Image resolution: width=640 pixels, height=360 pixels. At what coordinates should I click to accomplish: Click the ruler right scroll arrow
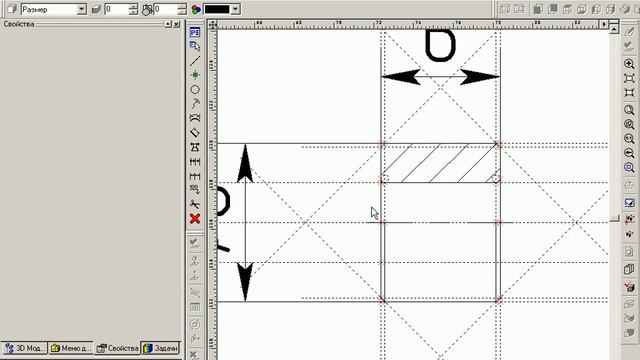604,24
